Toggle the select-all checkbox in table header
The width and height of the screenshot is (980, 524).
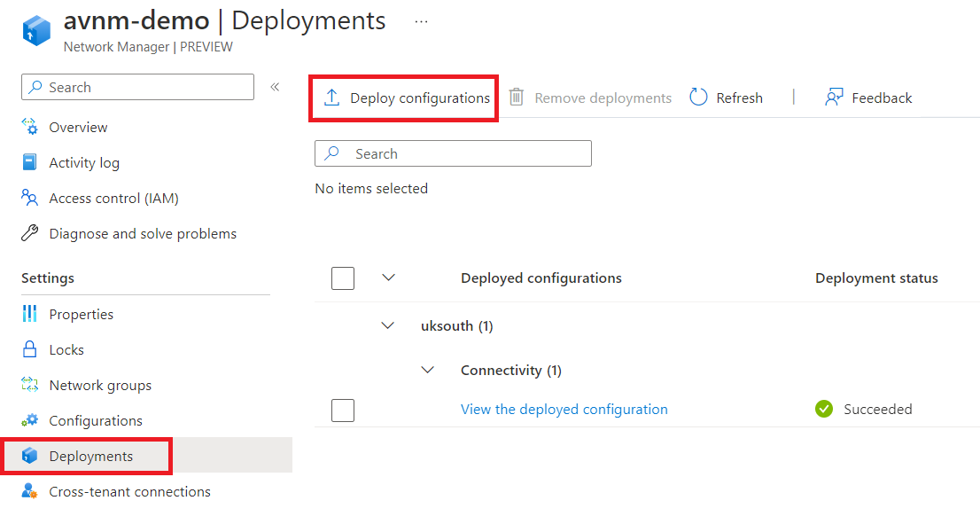343,278
